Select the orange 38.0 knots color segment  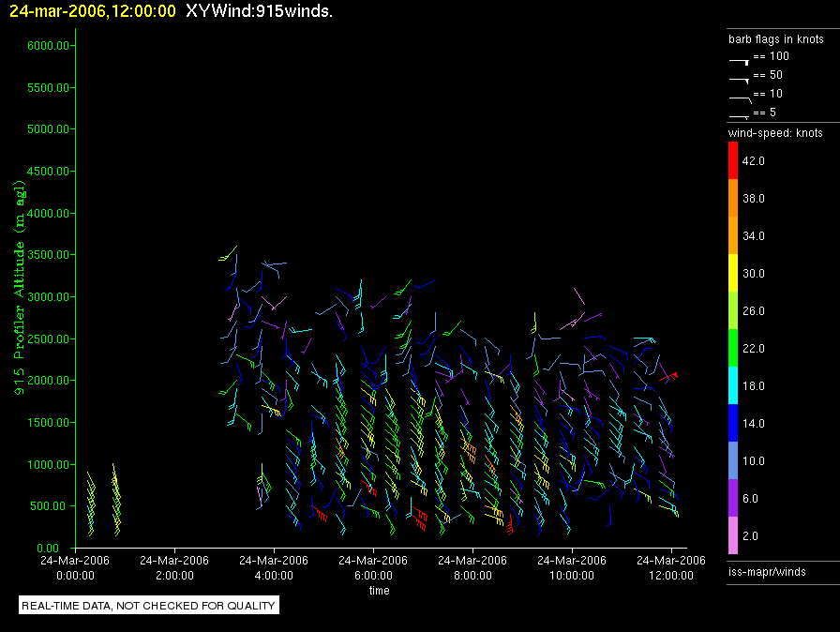click(x=733, y=199)
